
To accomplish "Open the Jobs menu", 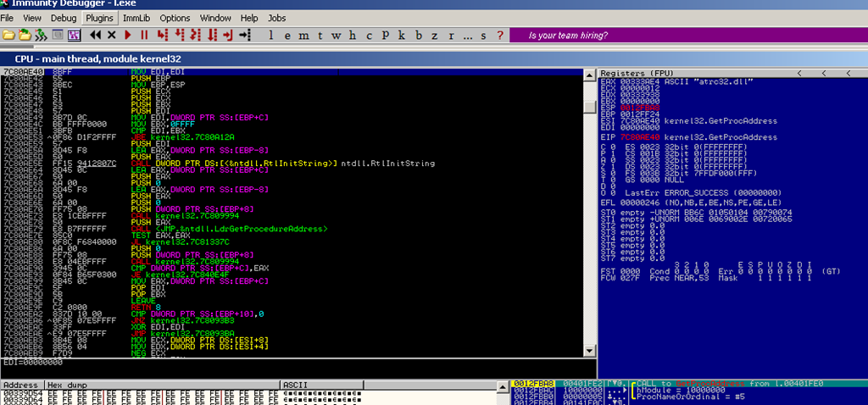I will coord(276,17).
